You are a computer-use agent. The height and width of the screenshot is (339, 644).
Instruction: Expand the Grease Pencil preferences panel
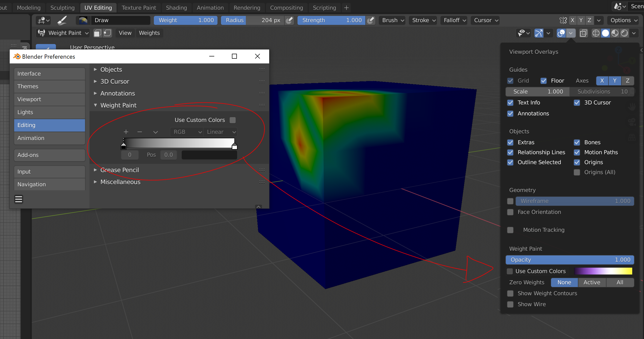(95, 170)
